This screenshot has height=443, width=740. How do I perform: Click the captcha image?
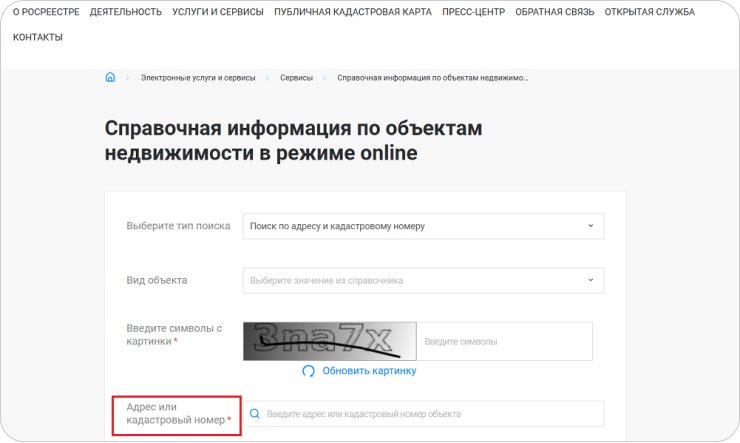coord(329,341)
